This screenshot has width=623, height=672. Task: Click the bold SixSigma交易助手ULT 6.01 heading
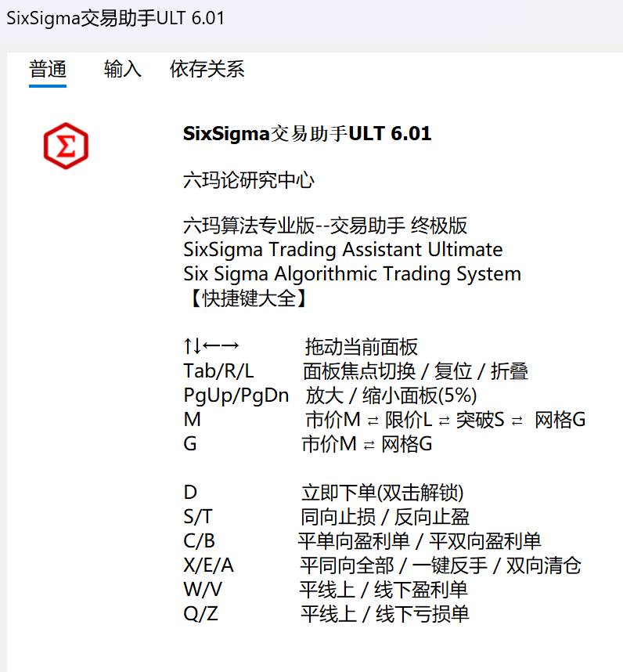307,133
